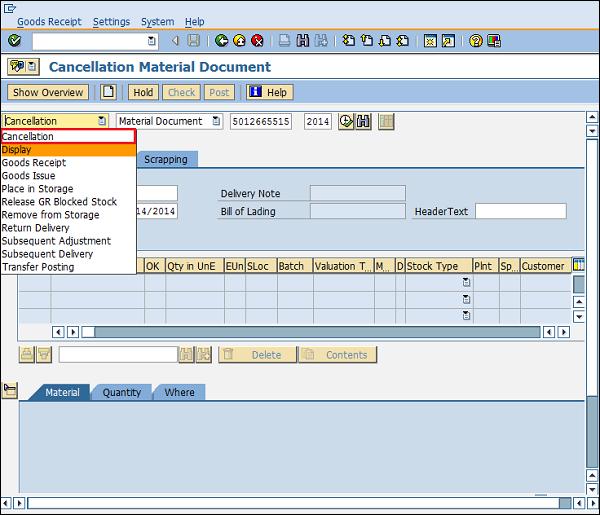
Task: Open Help via yellow question mark icon
Action: (x=476, y=41)
